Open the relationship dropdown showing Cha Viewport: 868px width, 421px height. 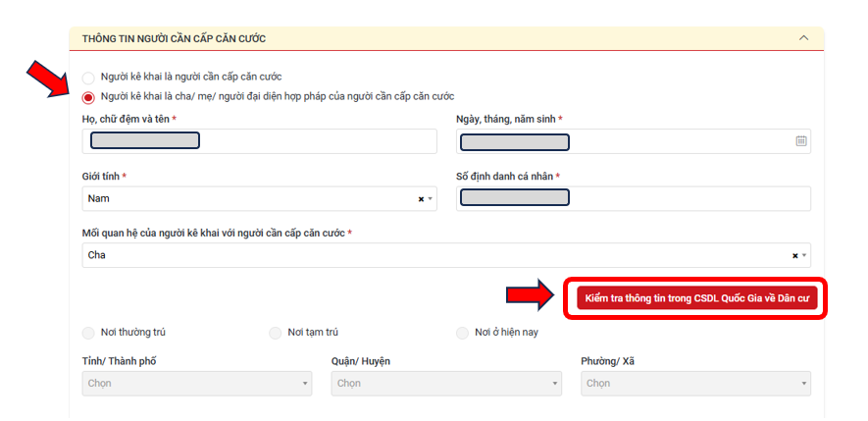coord(446,255)
